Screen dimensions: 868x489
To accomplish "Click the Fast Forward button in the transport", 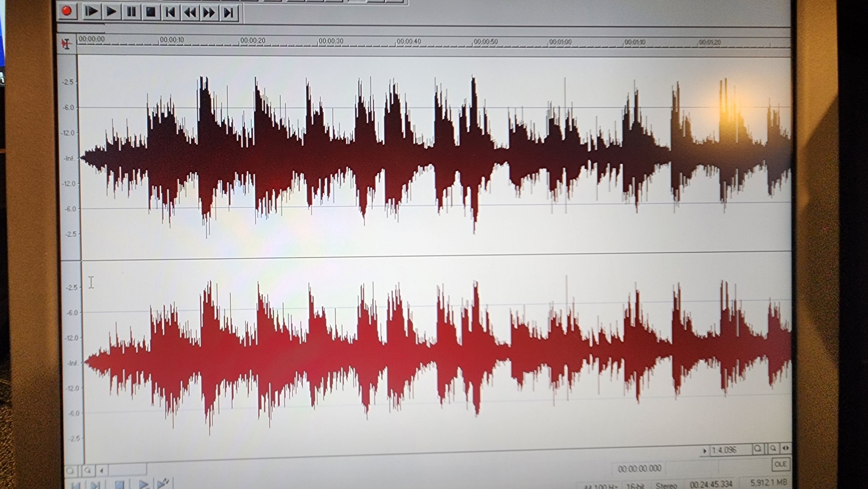I will [209, 13].
